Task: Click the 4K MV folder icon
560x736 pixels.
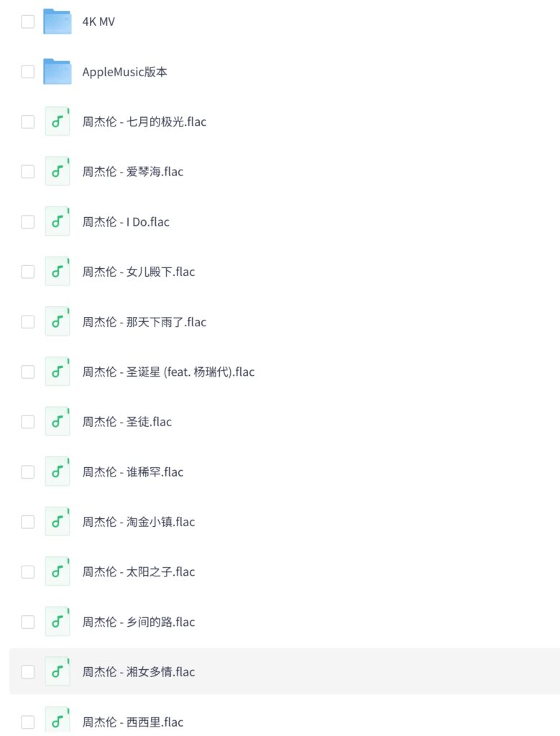Action: [x=57, y=22]
